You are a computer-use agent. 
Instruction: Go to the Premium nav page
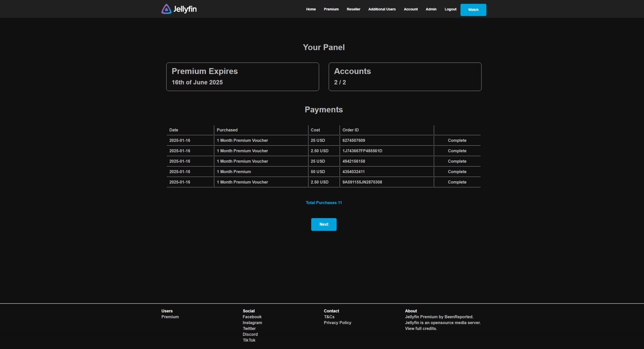(x=331, y=9)
